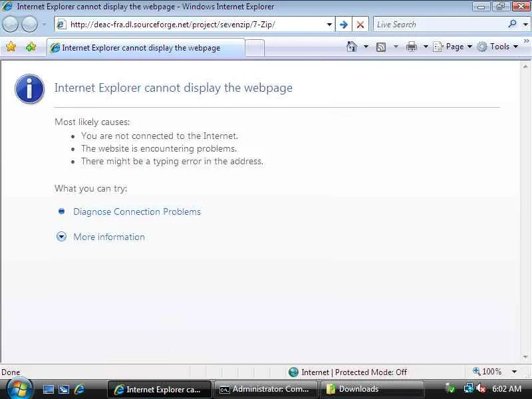Open the recent pages dropdown arrow

(44, 25)
